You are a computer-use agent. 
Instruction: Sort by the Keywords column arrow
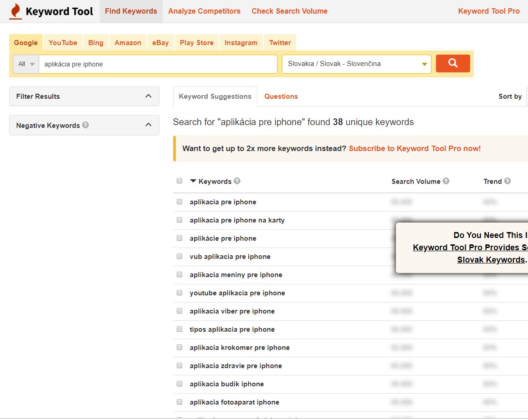[x=193, y=181]
